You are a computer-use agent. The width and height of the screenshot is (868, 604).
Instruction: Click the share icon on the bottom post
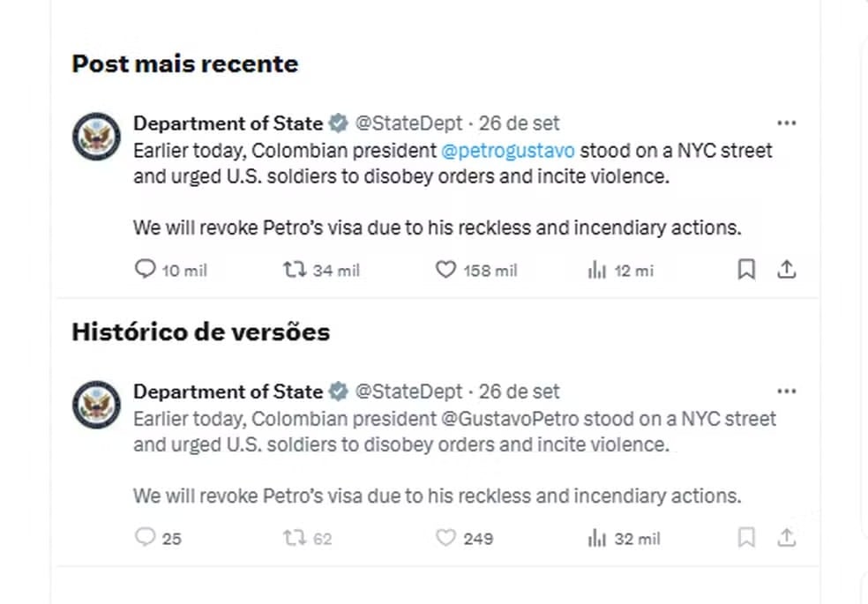(x=786, y=538)
